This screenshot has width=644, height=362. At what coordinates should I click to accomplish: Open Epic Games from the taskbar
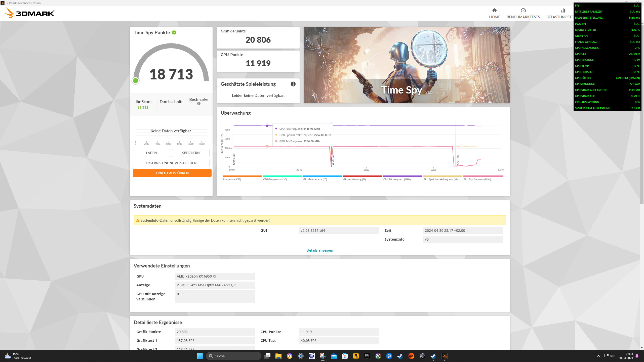367,356
